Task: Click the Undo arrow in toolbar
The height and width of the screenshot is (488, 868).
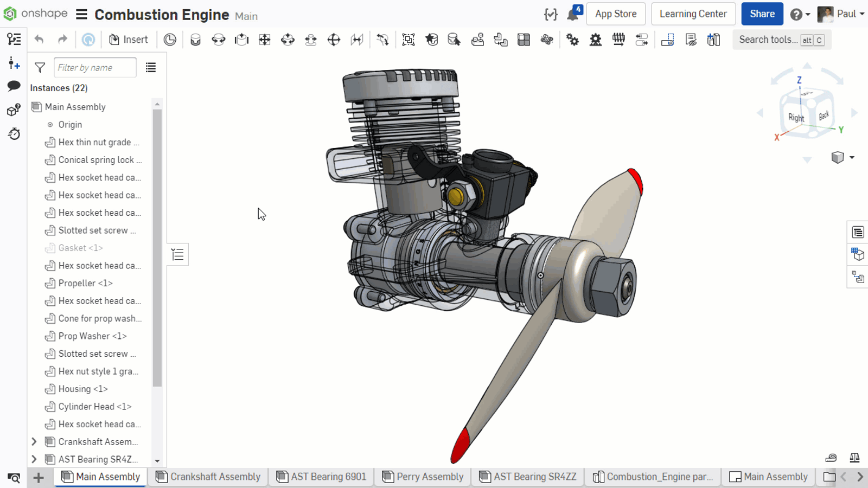Action: pos(39,40)
